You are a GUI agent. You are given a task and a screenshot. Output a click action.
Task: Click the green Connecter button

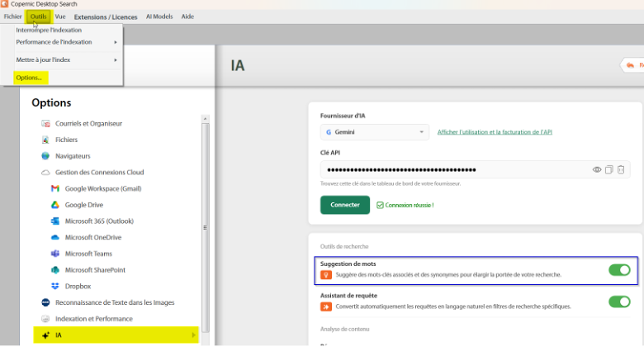click(x=345, y=205)
